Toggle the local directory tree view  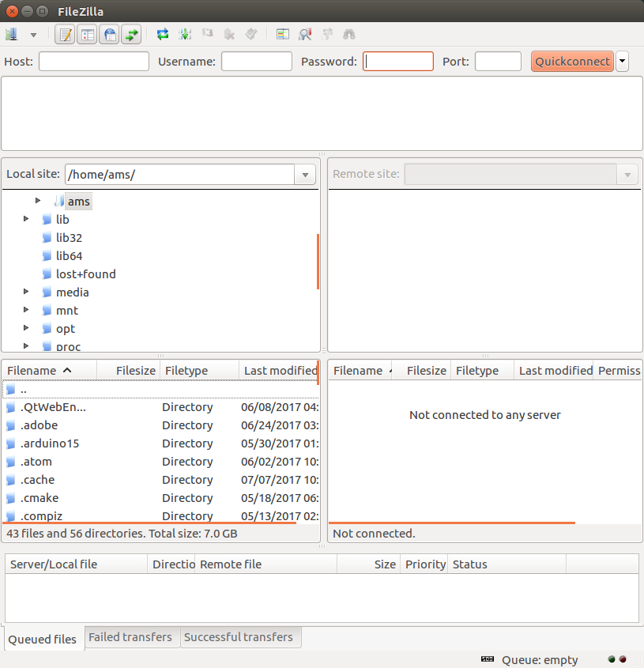tap(87, 34)
